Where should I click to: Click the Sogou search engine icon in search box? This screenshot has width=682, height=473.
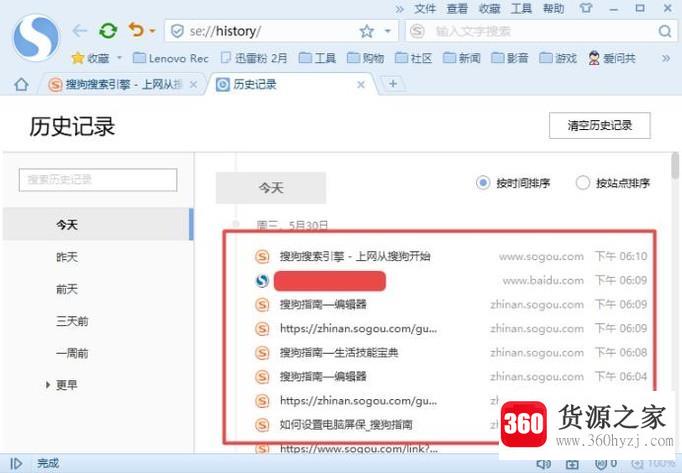[x=417, y=31]
